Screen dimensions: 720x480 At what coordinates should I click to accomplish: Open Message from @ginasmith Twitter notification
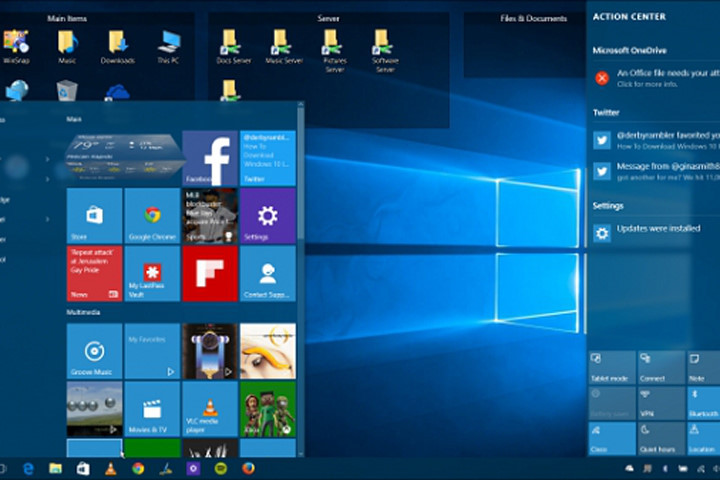[656, 171]
